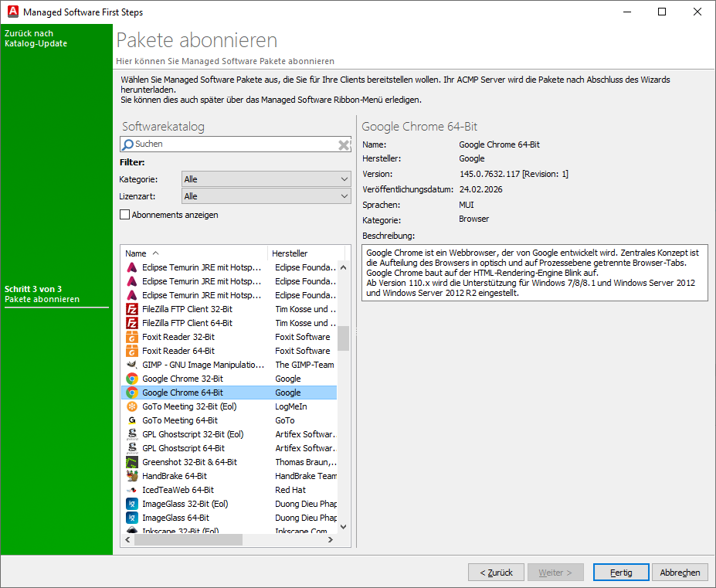The image size is (716, 588).
Task: Click the Beschreibung description text box
Action: point(534,273)
